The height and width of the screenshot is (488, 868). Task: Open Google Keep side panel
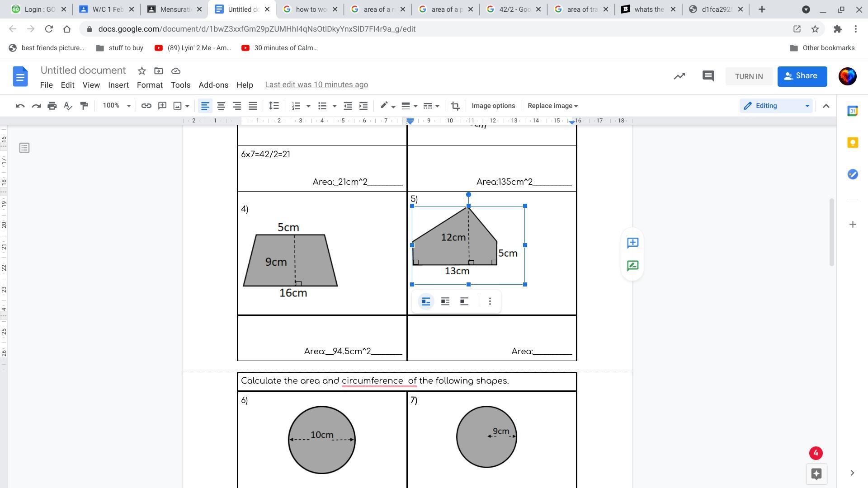pos(852,143)
